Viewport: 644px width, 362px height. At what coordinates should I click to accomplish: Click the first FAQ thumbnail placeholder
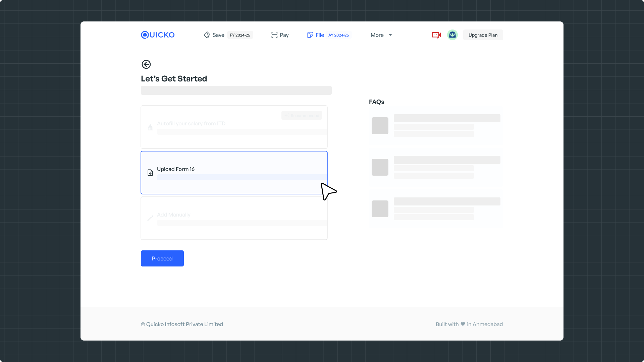(x=380, y=126)
